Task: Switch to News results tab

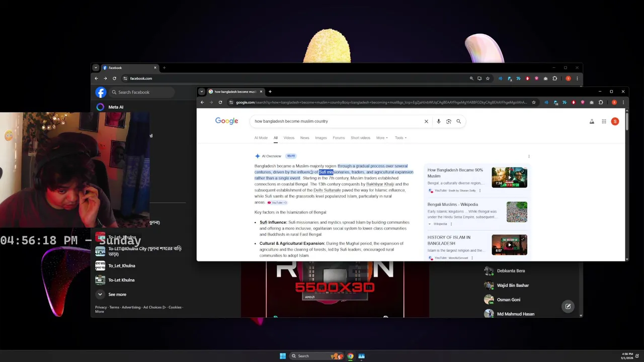Action: tap(305, 138)
